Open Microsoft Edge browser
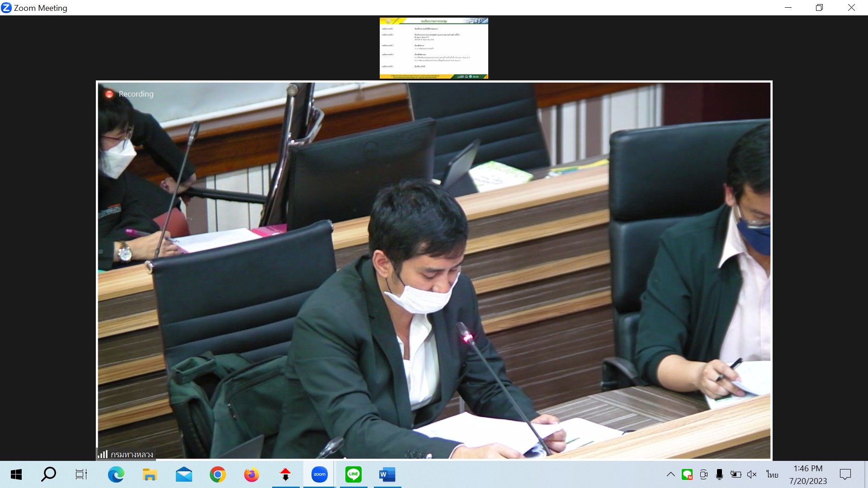The image size is (868, 488). point(116,474)
